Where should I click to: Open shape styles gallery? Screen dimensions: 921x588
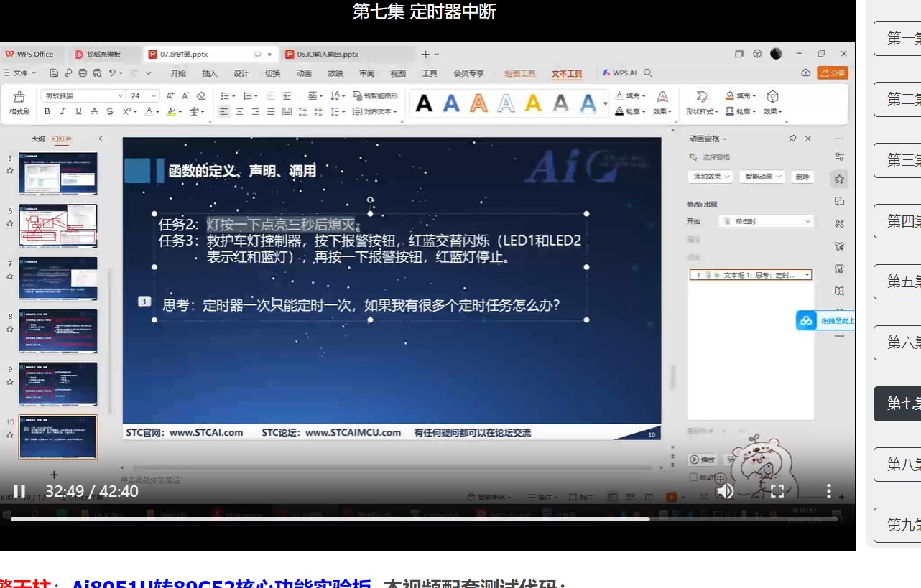click(x=703, y=103)
